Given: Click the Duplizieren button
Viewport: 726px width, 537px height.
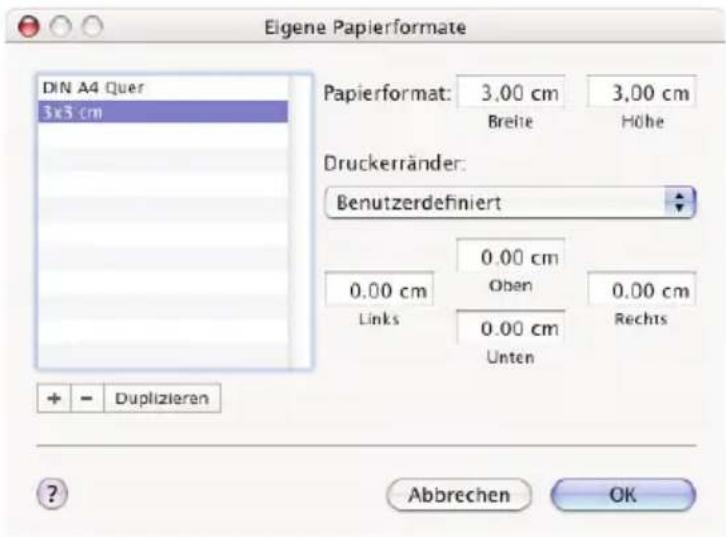Looking at the screenshot, I should 162,398.
